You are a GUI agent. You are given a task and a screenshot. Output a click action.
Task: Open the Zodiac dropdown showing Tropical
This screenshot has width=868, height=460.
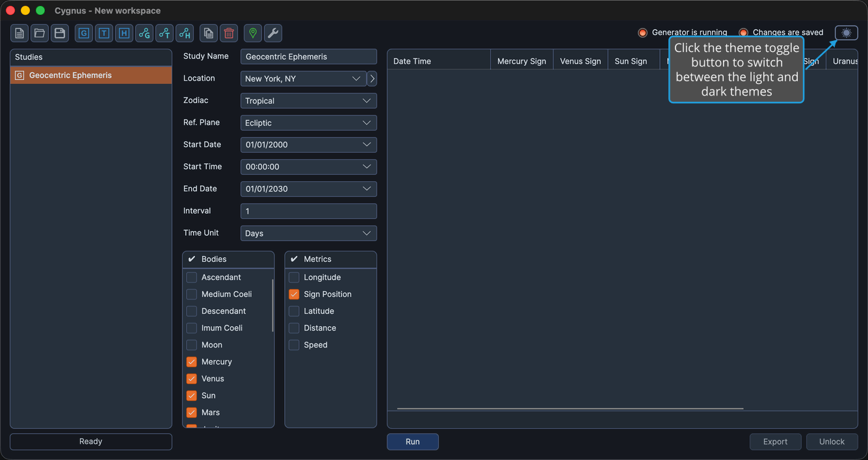tap(309, 101)
